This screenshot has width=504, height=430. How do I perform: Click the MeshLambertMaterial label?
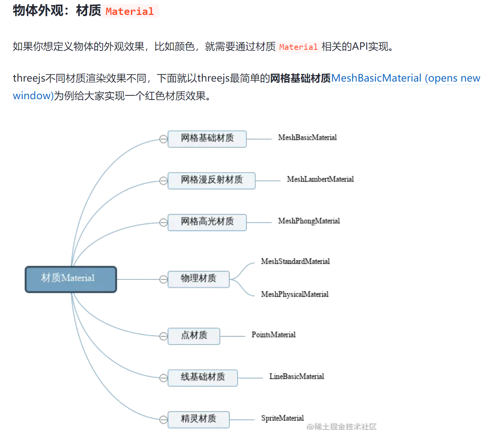tap(320, 179)
